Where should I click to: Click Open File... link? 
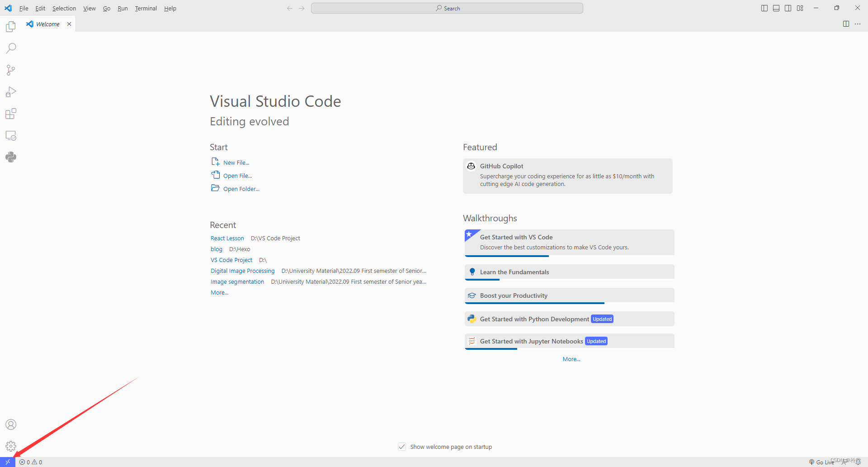[x=238, y=176]
